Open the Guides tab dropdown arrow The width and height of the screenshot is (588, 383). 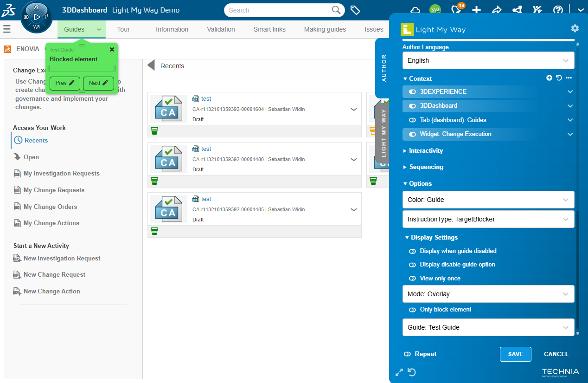coord(99,29)
